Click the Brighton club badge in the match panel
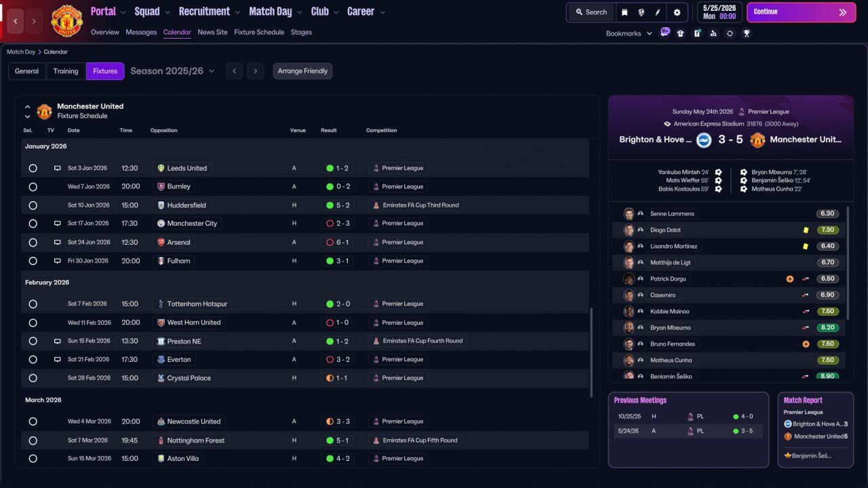 pos(704,140)
